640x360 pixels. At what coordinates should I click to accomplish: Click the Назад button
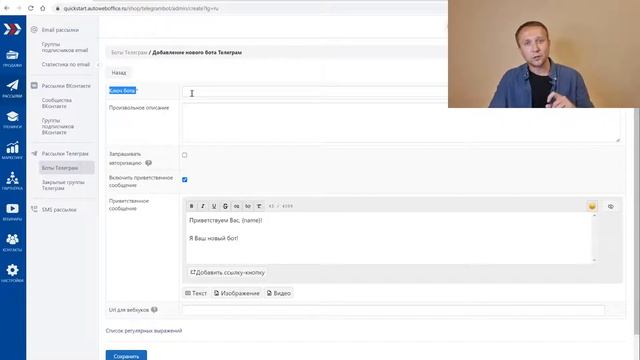click(x=119, y=72)
